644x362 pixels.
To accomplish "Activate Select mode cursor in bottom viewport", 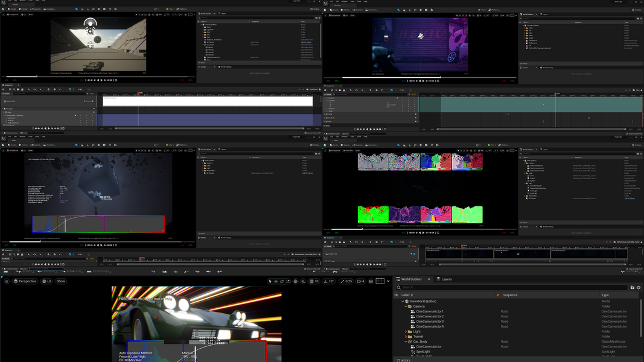I will tap(270, 281).
